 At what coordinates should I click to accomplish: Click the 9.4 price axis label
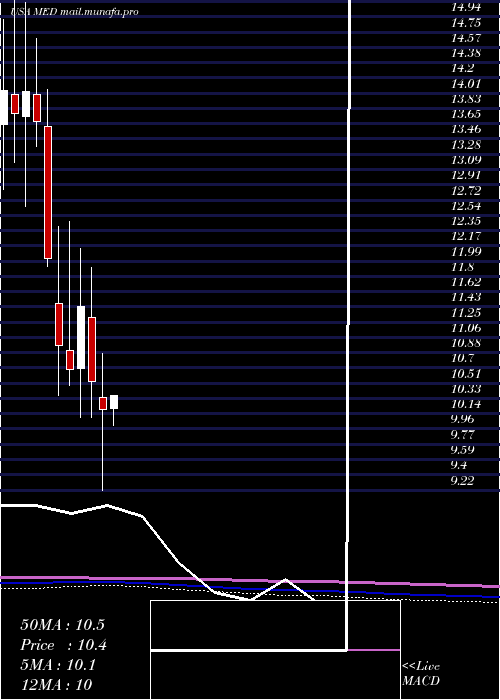pos(459,465)
